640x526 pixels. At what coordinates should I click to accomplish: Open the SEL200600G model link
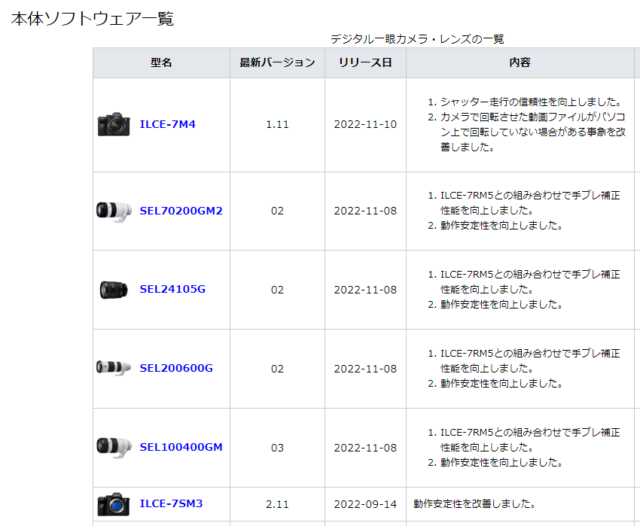[176, 368]
